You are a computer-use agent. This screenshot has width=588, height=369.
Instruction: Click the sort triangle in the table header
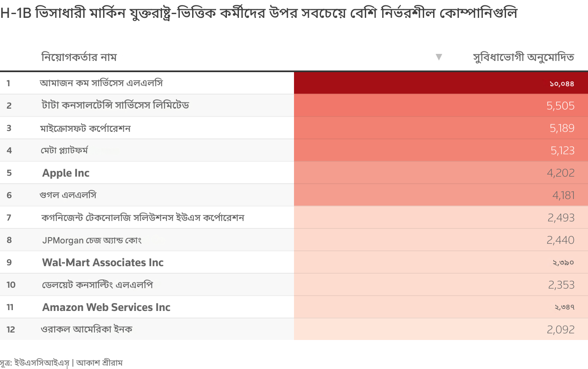439,57
